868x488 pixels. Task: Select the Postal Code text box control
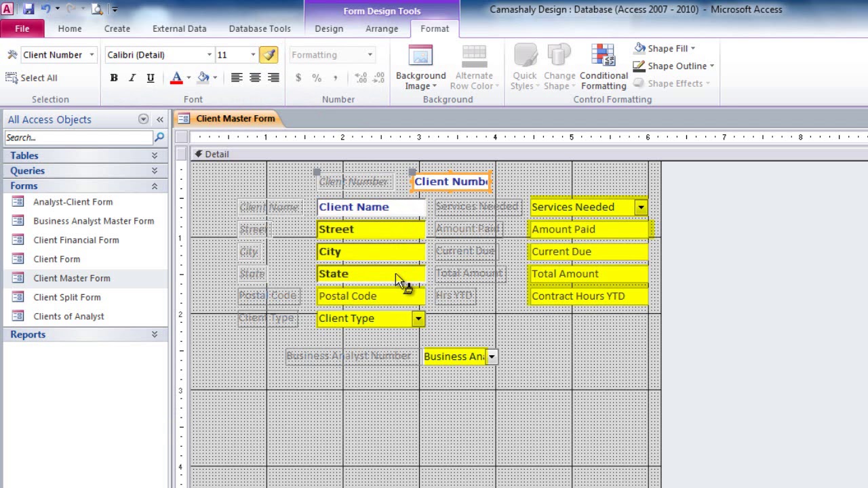371,296
